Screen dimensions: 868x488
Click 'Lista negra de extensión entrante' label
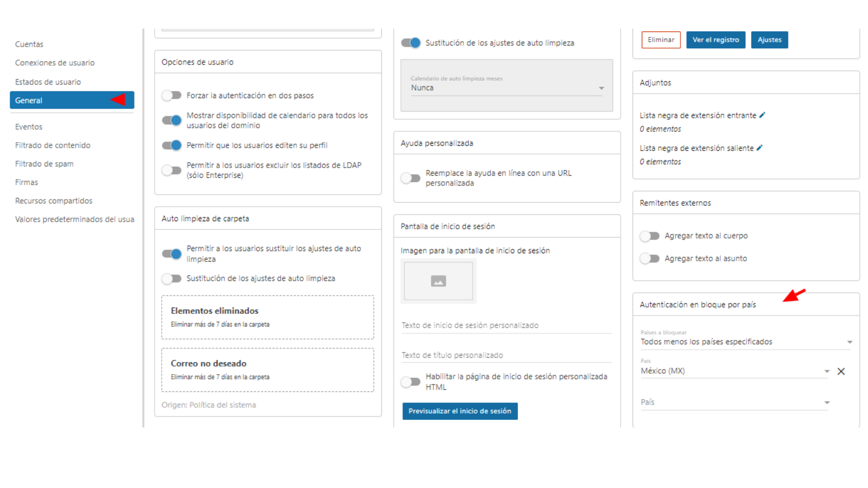(698, 115)
